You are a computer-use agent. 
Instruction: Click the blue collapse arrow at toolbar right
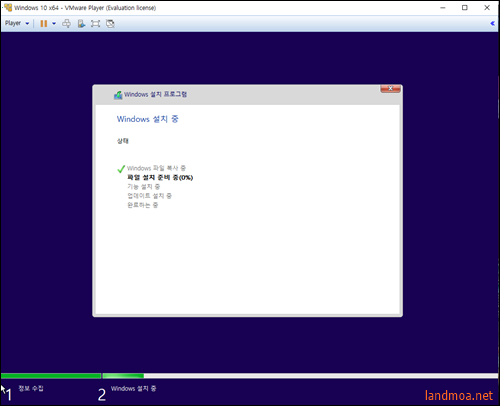pyautogui.click(x=492, y=23)
